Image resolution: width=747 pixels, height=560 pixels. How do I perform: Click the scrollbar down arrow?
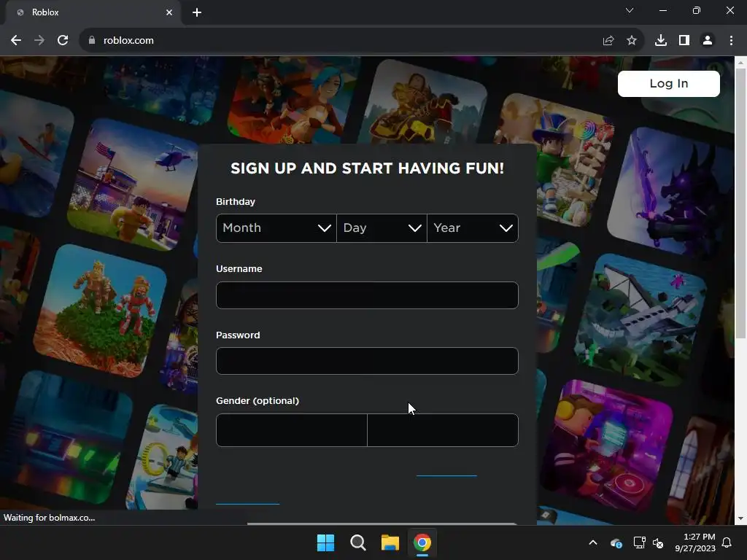(x=740, y=518)
